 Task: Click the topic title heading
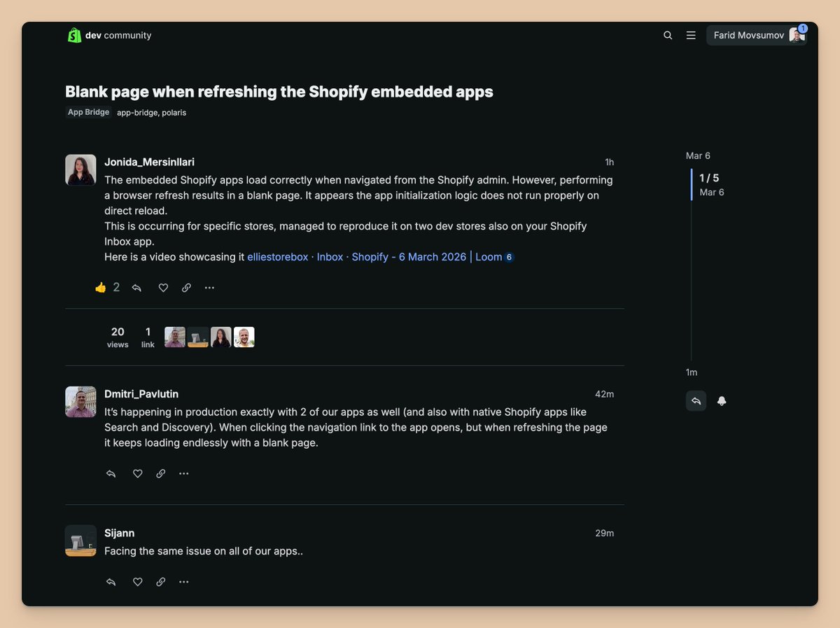(279, 92)
